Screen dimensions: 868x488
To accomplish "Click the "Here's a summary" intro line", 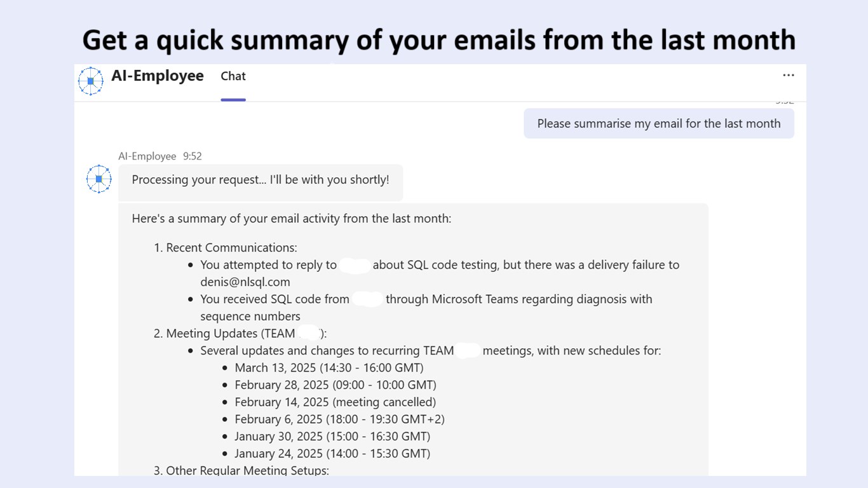I will (292, 219).
